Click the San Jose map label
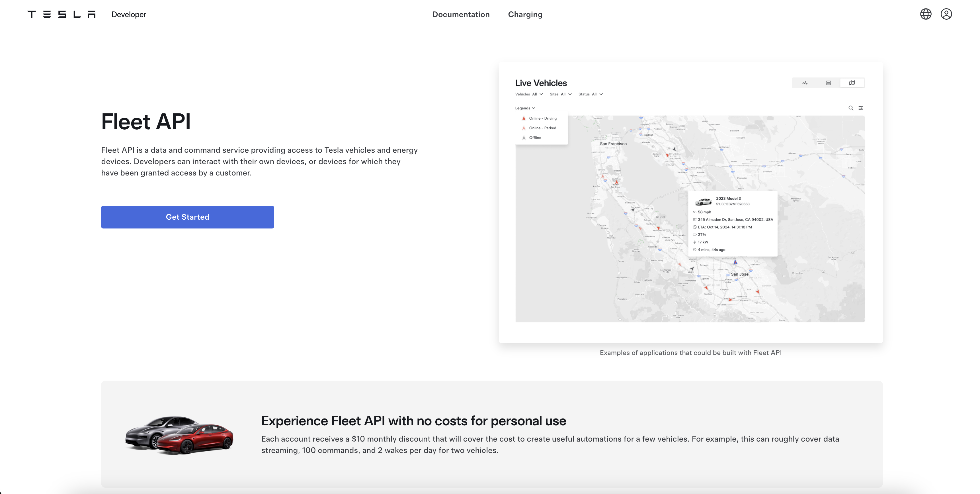 coord(740,274)
